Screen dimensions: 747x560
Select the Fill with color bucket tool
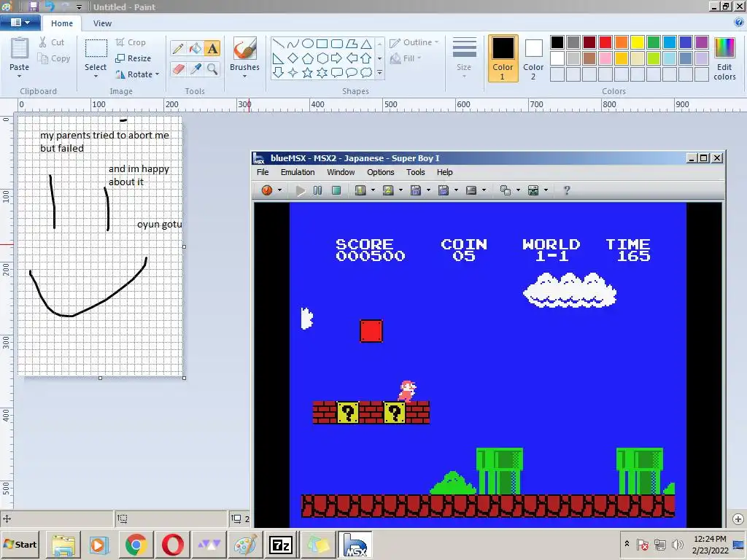click(x=195, y=48)
